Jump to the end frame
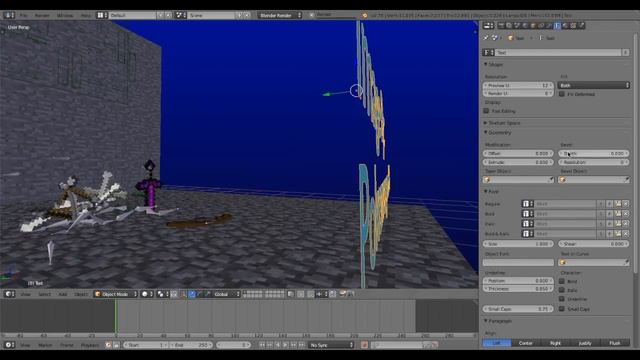Screen dimensions: 640x360 301,345
